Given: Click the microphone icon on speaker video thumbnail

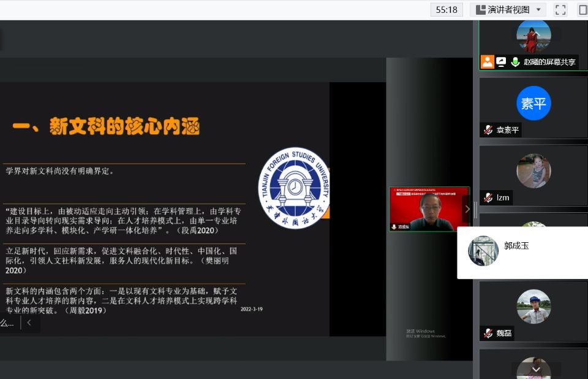Looking at the screenshot, I should pos(394,226).
